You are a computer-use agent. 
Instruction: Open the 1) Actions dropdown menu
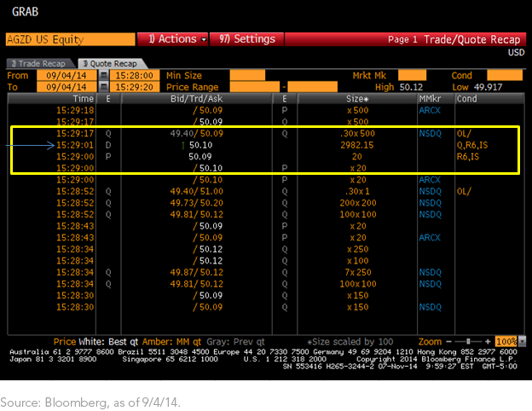[x=173, y=39]
